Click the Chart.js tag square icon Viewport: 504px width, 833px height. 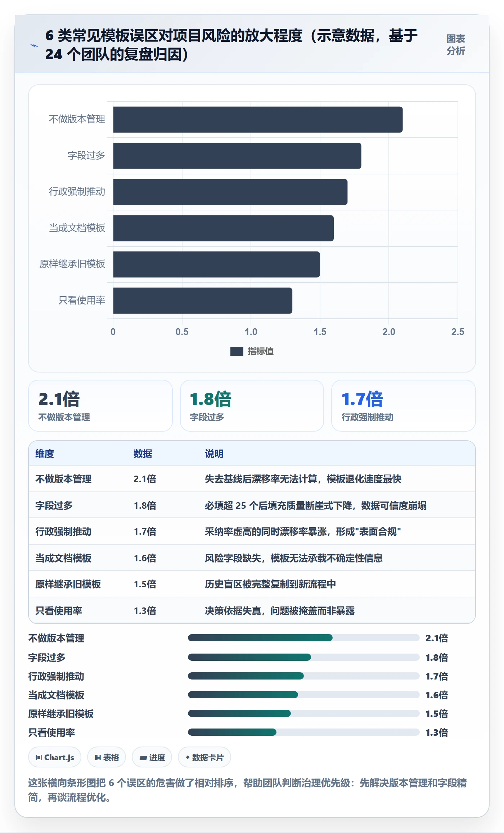coord(39,758)
